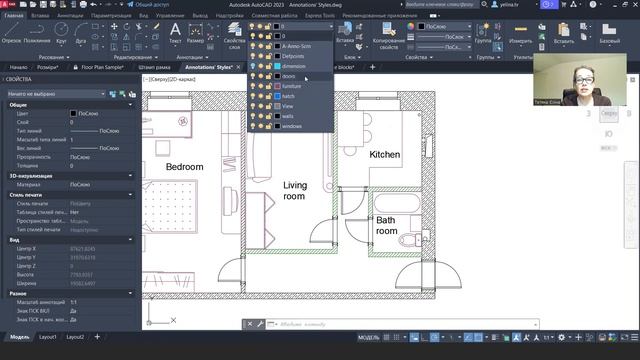Click the Rotate tool icon
This screenshot has width=640, height=360.
pyautogui.click(x=127, y=27)
